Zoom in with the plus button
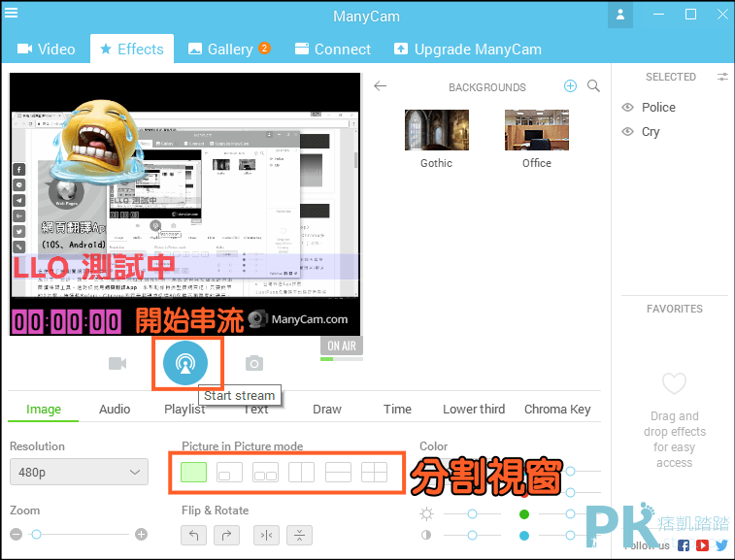735x560 pixels. 141,534
